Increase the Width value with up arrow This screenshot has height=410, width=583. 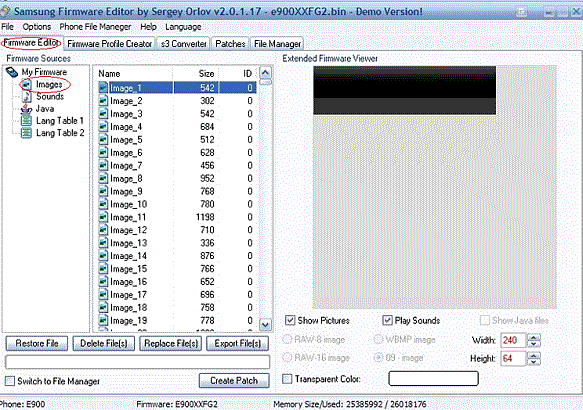pyautogui.click(x=534, y=337)
